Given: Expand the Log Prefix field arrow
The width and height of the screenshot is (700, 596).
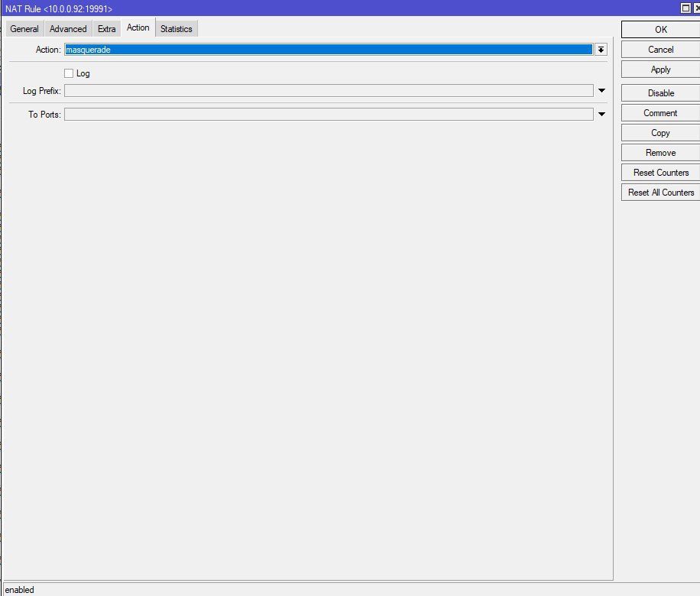Looking at the screenshot, I should [601, 91].
